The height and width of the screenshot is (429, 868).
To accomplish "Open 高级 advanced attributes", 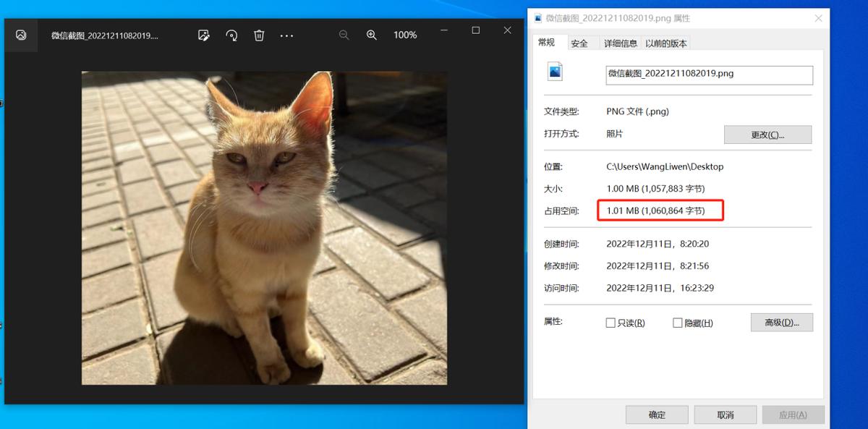I will [x=782, y=322].
